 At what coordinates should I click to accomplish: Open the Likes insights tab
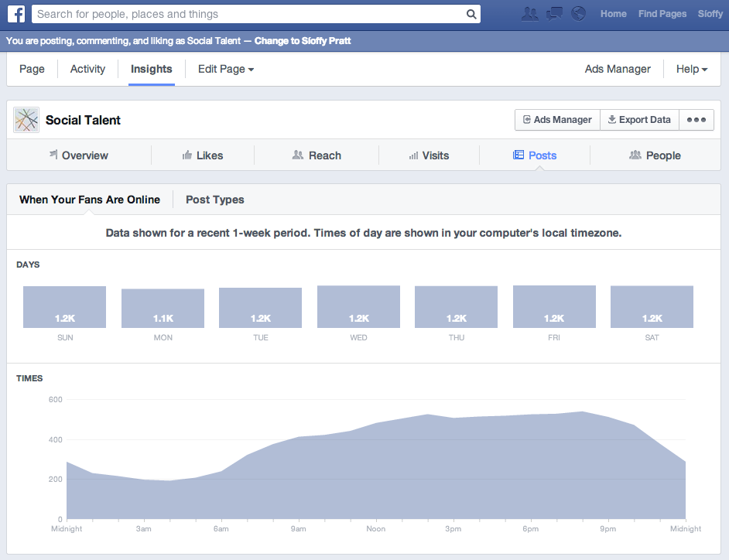pyautogui.click(x=203, y=155)
